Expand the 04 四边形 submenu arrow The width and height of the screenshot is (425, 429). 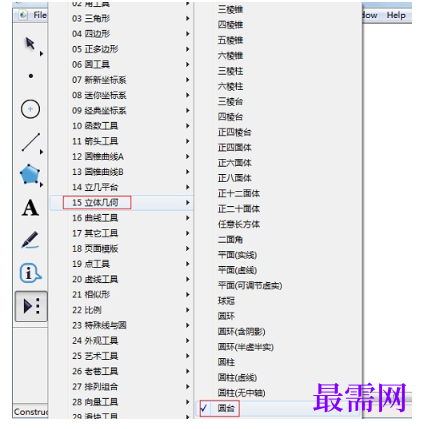188,34
